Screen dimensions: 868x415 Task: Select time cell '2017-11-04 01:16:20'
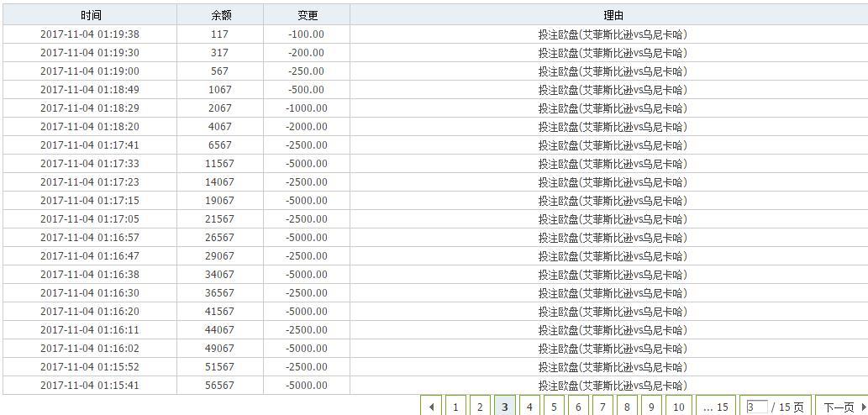pos(90,312)
